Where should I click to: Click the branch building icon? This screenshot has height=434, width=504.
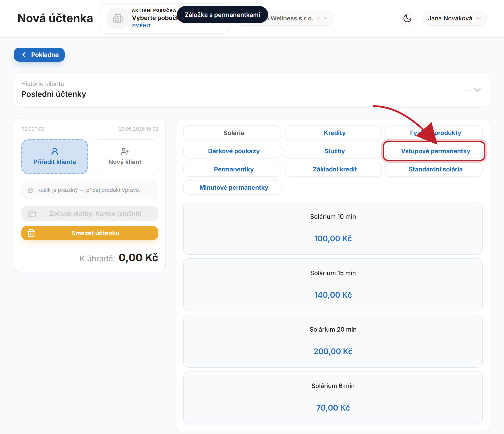pyautogui.click(x=118, y=18)
